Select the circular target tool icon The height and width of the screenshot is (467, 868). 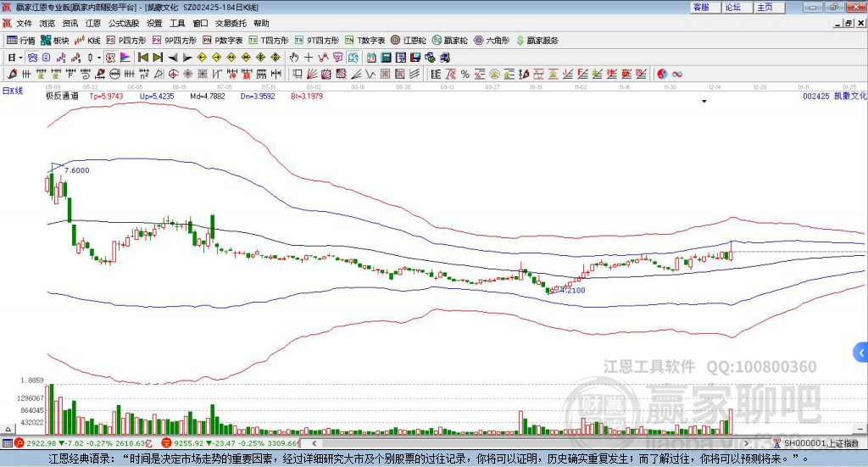[173, 74]
